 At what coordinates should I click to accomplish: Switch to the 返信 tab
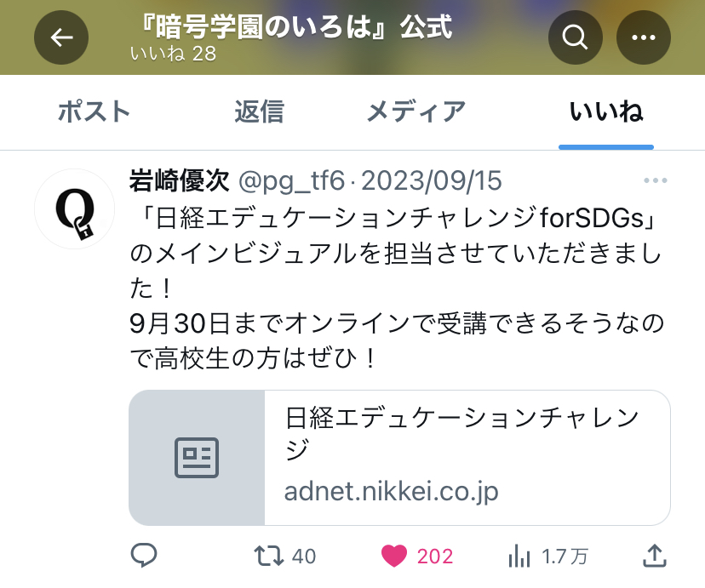click(260, 111)
